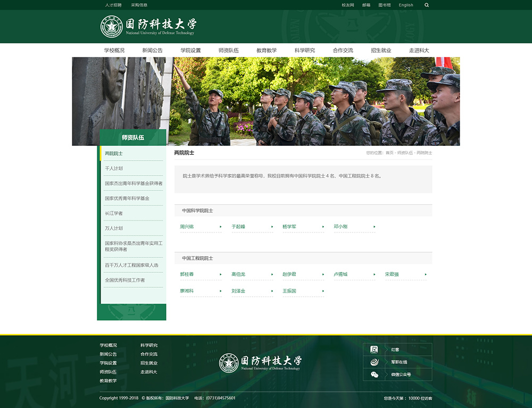This screenshot has width=532, height=408.
Task: Click the footer university emblem logo
Action: 229,363
